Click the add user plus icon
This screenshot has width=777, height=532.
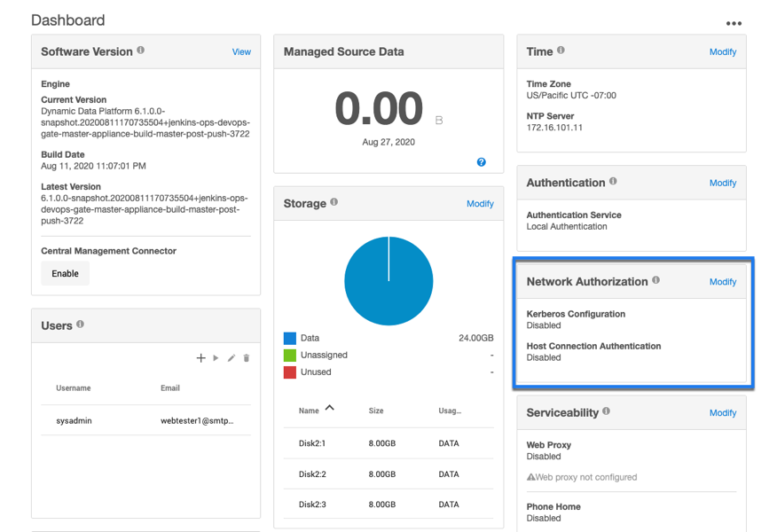tap(201, 358)
